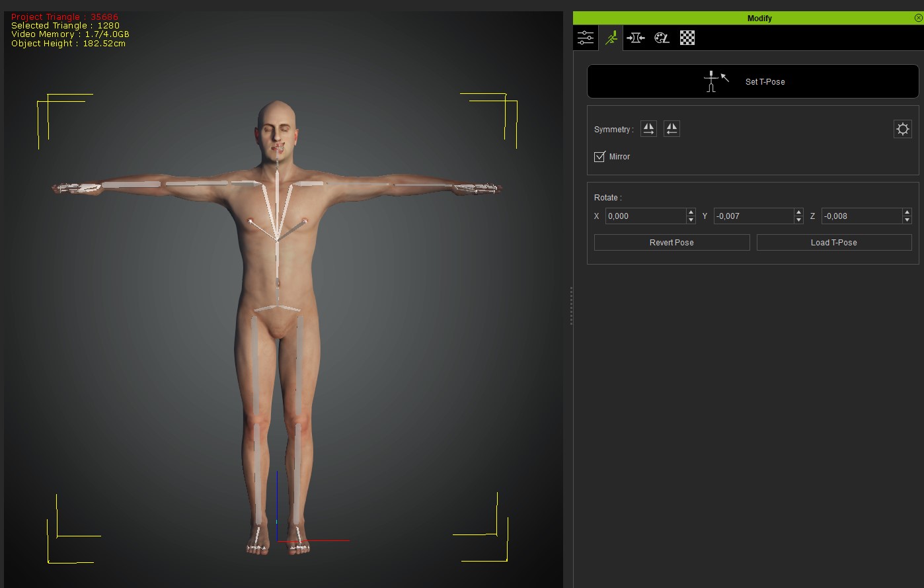Click the 'Video Memory : 1.7/4.0GB' text
Image resolution: width=924 pixels, height=588 pixels.
point(70,34)
